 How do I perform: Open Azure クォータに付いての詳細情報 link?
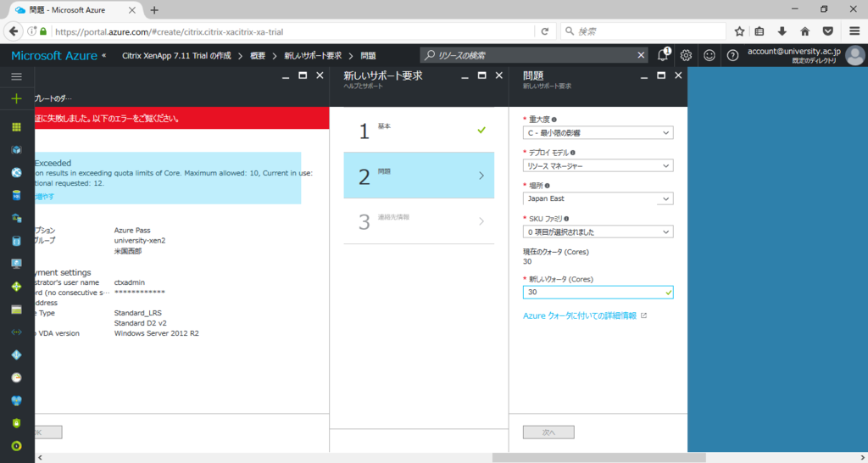pyautogui.click(x=580, y=315)
